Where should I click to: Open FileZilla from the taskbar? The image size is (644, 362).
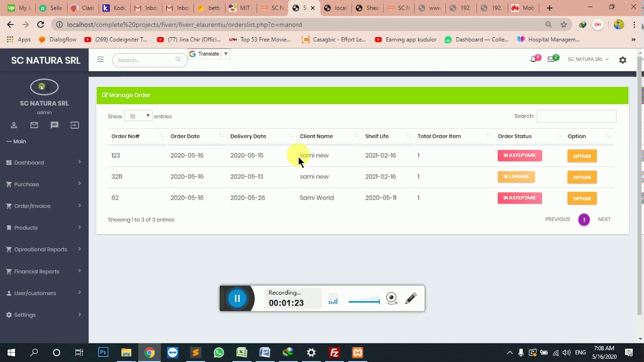pyautogui.click(x=334, y=352)
